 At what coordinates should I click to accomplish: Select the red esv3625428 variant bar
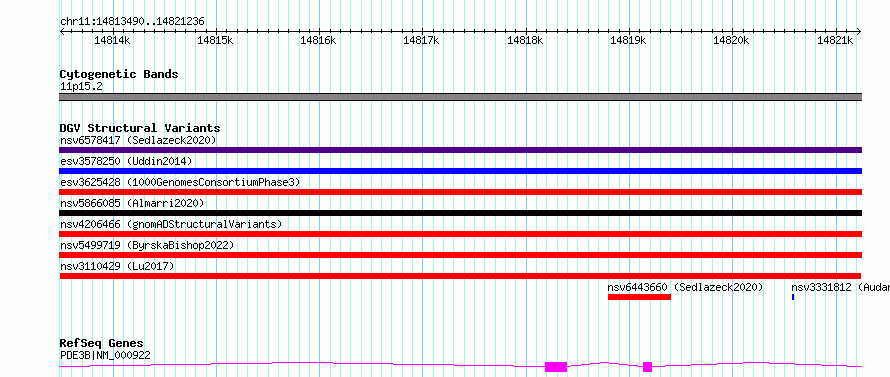460,192
